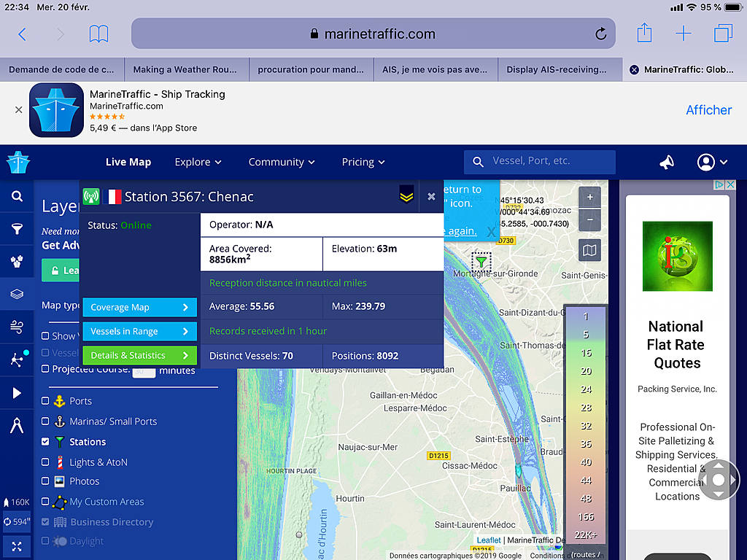Start the sidebar playback tool
This screenshot has width=747, height=560.
tap(17, 393)
